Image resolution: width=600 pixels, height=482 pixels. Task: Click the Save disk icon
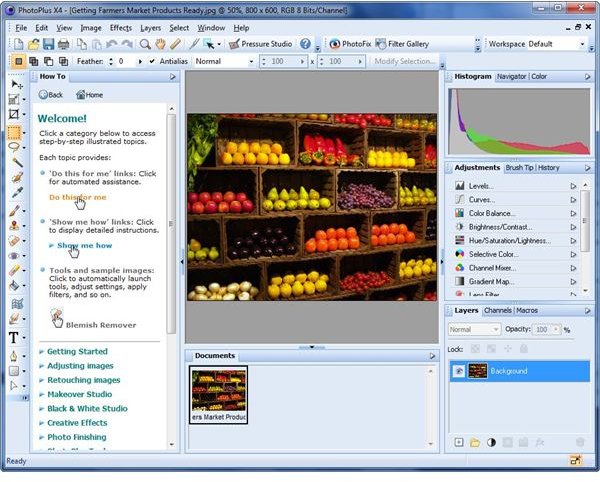pyautogui.click(x=48, y=44)
